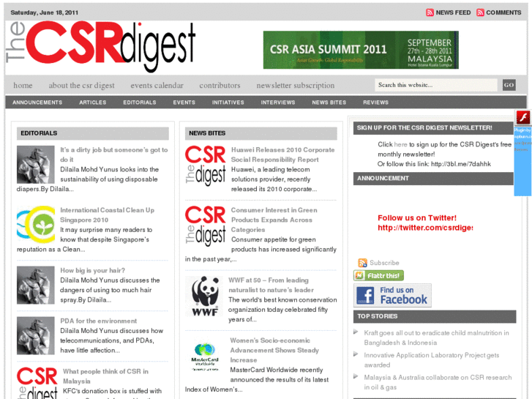This screenshot has width=532, height=399.
Task: Open about the csr digest page
Action: coord(81,85)
